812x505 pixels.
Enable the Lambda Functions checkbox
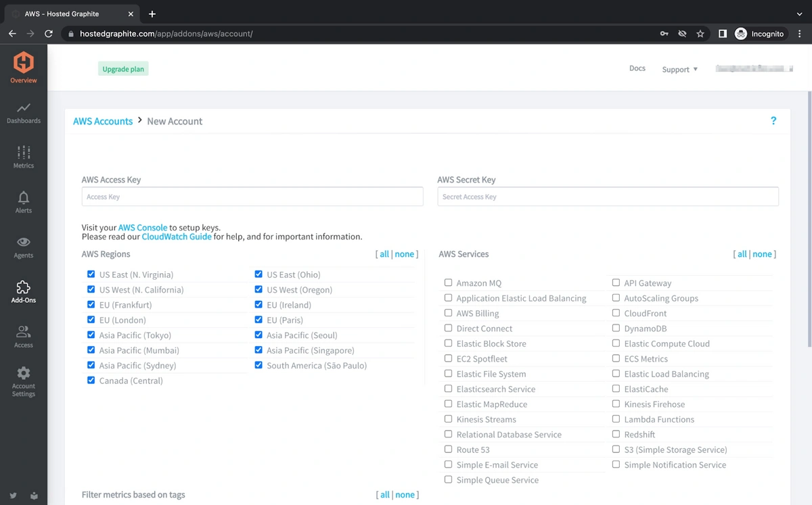tap(616, 419)
